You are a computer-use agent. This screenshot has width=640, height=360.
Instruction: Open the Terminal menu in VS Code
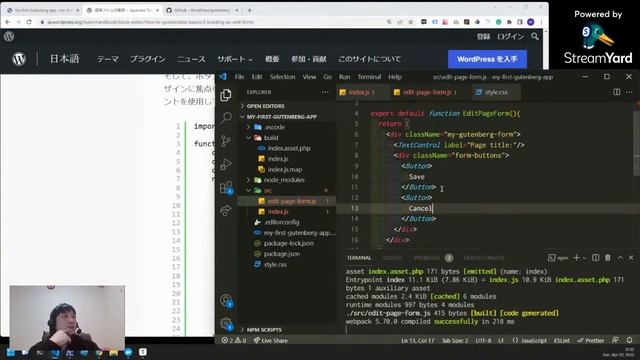pyautogui.click(x=369, y=77)
